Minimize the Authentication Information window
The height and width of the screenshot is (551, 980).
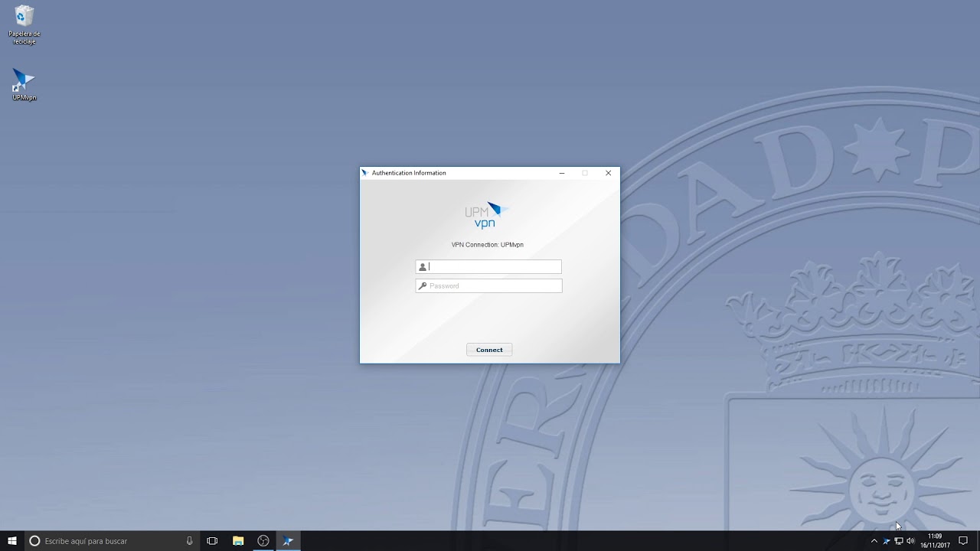point(562,173)
